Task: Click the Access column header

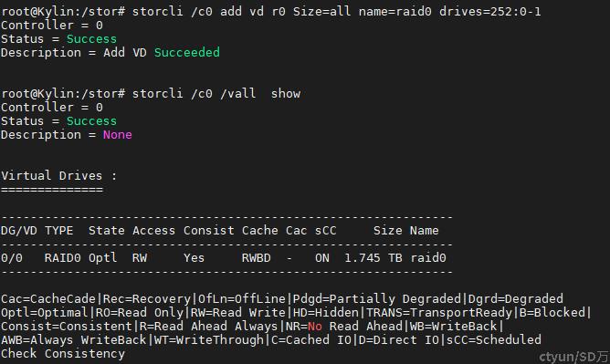Action: click(x=153, y=231)
